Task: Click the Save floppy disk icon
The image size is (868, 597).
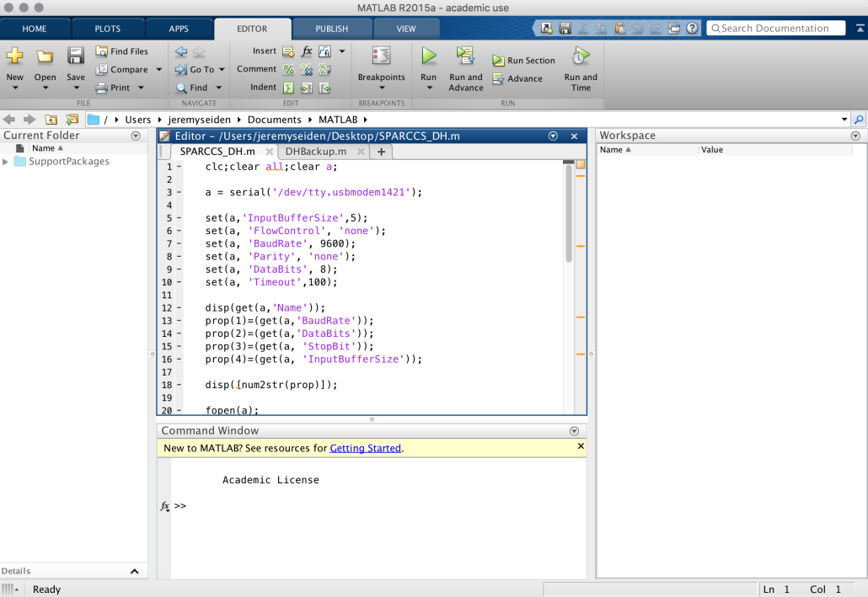Action: click(75, 56)
